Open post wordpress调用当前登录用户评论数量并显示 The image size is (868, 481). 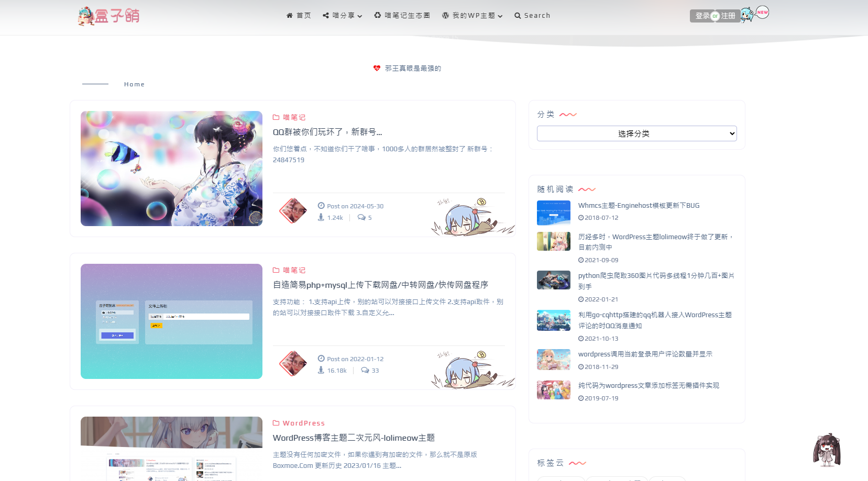point(645,354)
